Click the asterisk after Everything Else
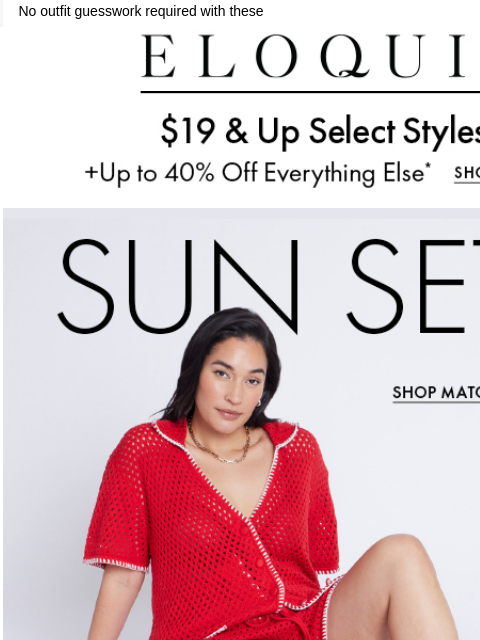 (x=428, y=165)
